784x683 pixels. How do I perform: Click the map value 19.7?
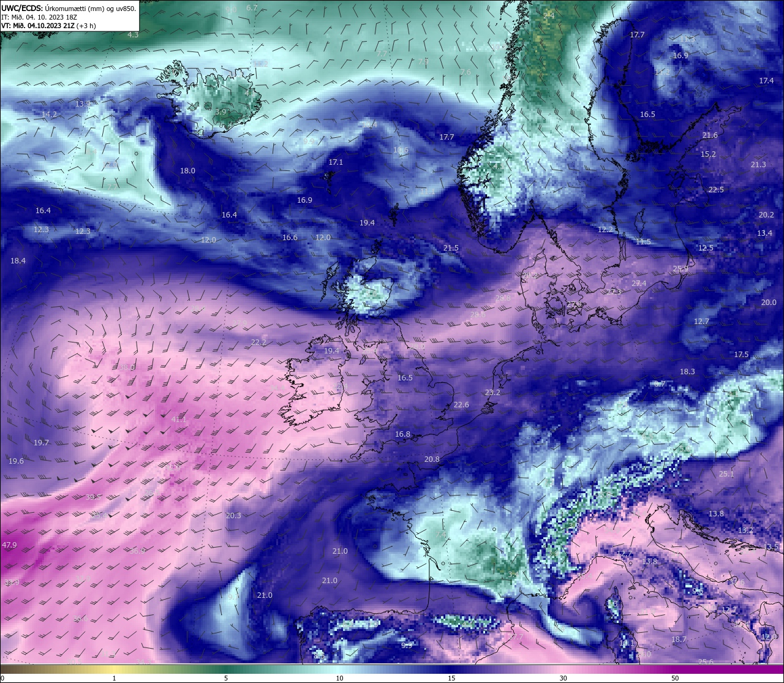tap(41, 442)
